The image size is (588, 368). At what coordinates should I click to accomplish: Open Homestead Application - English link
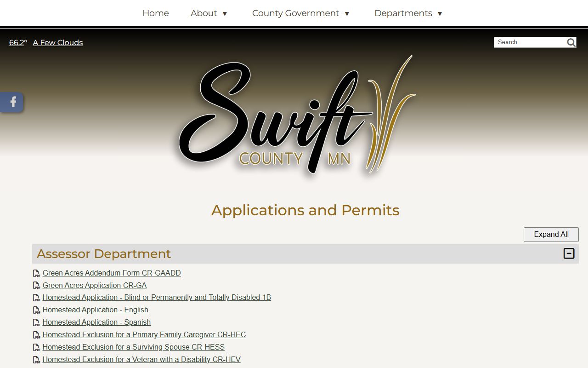pos(96,310)
